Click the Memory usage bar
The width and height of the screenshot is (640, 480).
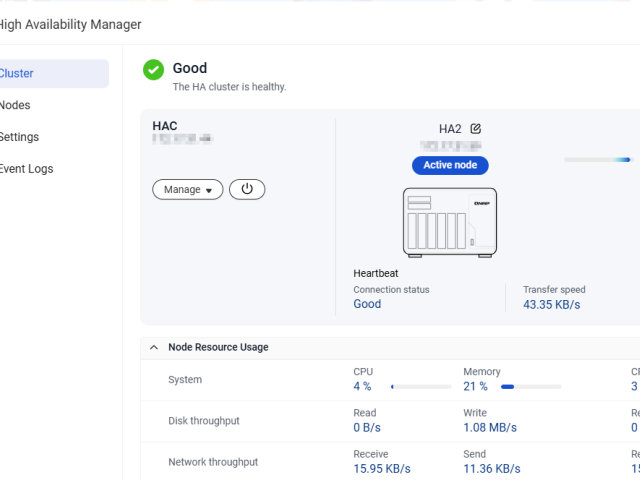[531, 387]
